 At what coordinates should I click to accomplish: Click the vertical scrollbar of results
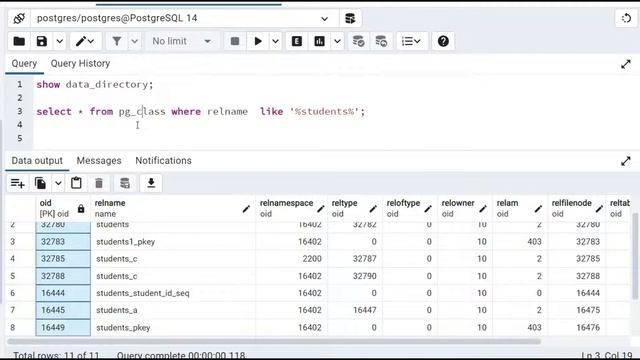tap(636, 256)
